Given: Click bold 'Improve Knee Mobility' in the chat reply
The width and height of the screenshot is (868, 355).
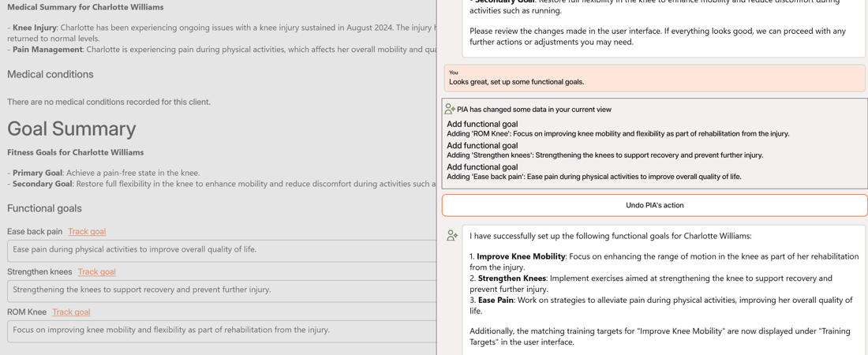Looking at the screenshot, I should pyautogui.click(x=521, y=257).
